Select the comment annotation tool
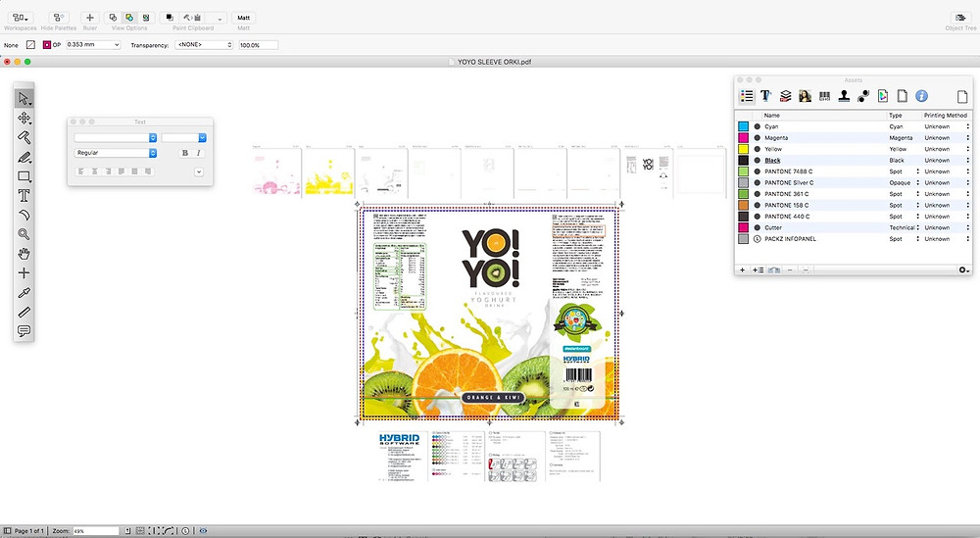The image size is (980, 538). click(24, 331)
